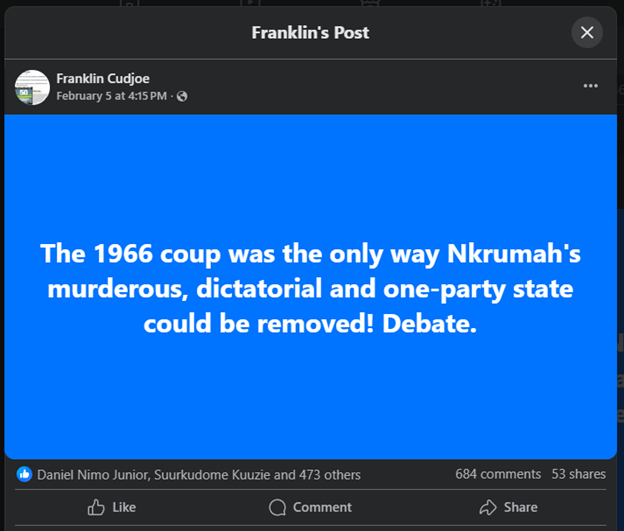Image resolution: width=624 pixels, height=531 pixels.
Task: Click the blue post text background
Action: point(310,200)
